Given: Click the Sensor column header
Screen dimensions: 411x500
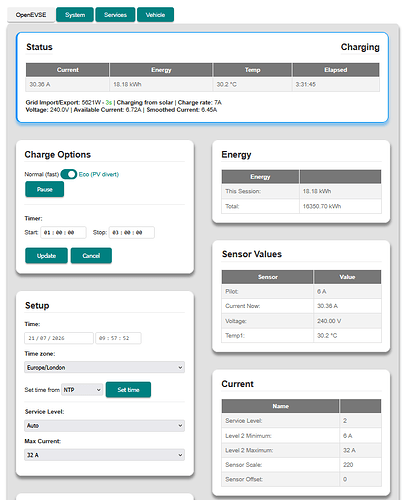Looking at the screenshot, I should 267,277.
